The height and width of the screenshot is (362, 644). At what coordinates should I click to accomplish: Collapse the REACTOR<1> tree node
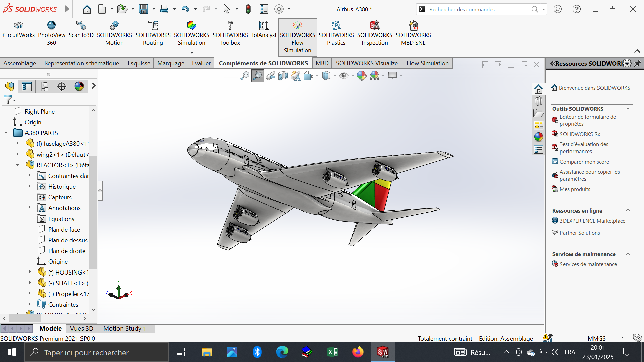tap(17, 165)
